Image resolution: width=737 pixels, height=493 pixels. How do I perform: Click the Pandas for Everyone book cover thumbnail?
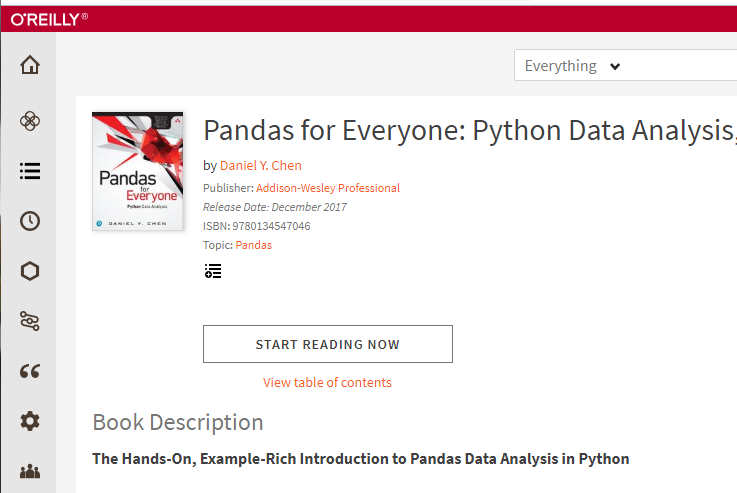click(137, 172)
